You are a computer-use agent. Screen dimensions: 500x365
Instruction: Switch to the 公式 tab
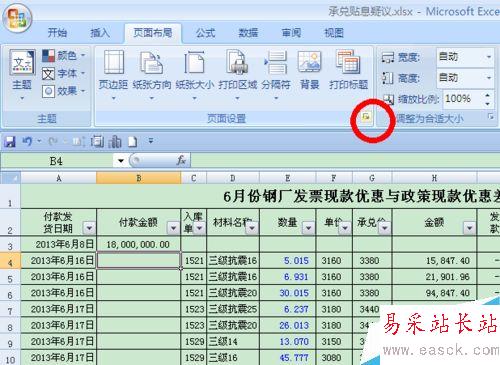pos(205,33)
